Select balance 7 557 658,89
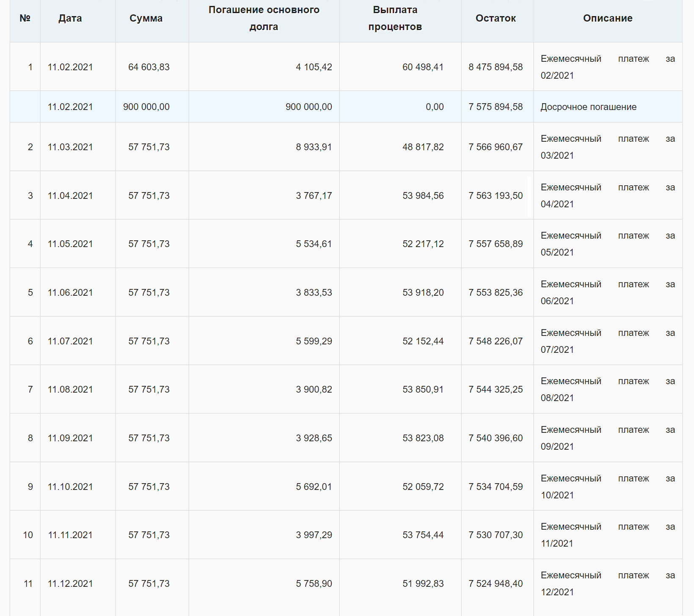The image size is (694, 616). 496,244
